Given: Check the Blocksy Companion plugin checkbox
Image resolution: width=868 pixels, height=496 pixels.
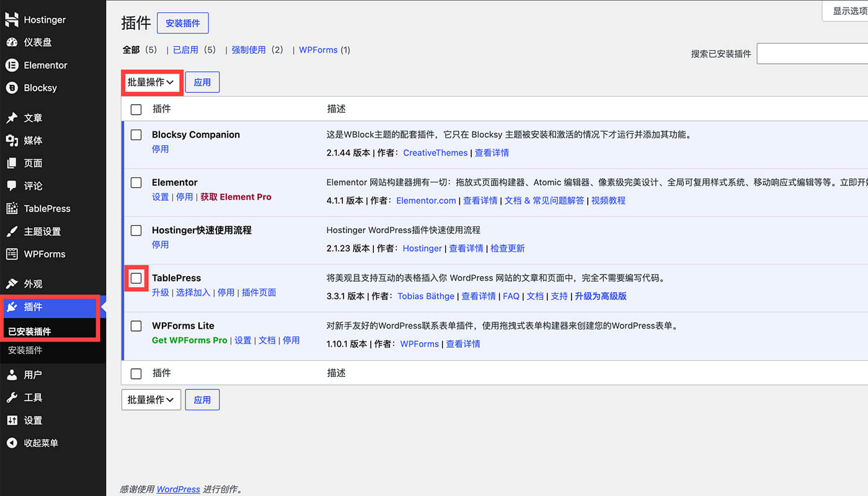Looking at the screenshot, I should point(136,135).
